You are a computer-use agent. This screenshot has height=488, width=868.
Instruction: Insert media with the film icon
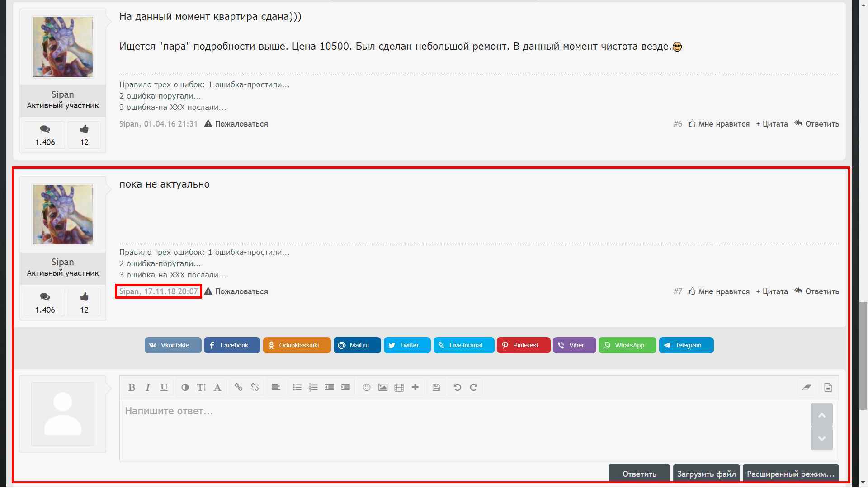tap(399, 387)
